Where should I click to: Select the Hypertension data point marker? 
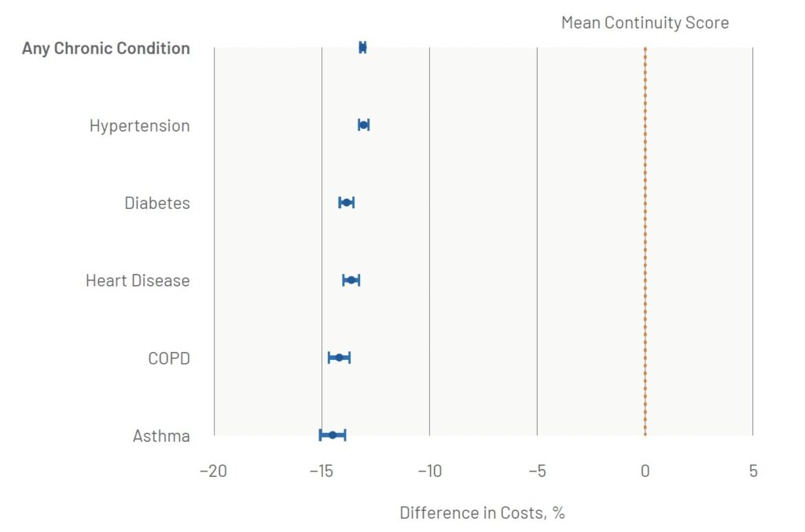363,125
